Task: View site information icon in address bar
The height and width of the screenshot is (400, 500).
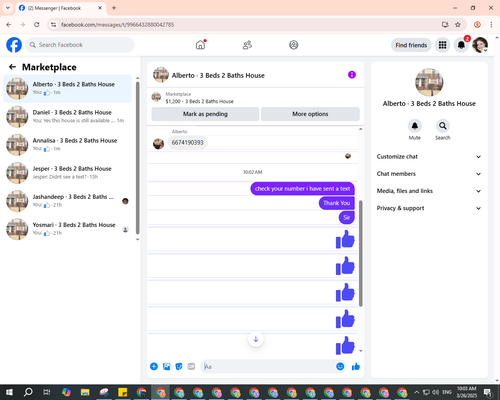Action: [x=53, y=24]
